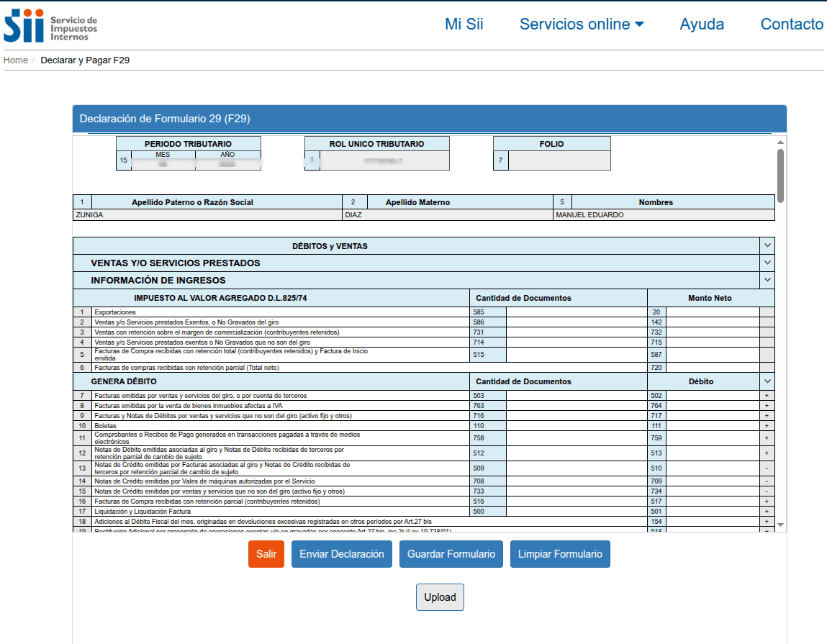
Task: Click the Home breadcrumb link
Action: [x=16, y=60]
